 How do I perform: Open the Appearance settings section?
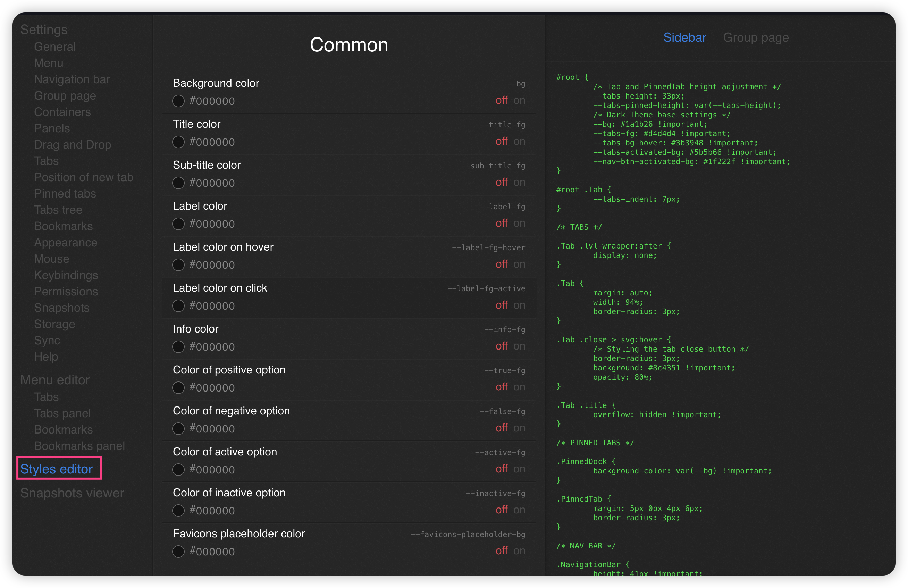pyautogui.click(x=66, y=243)
